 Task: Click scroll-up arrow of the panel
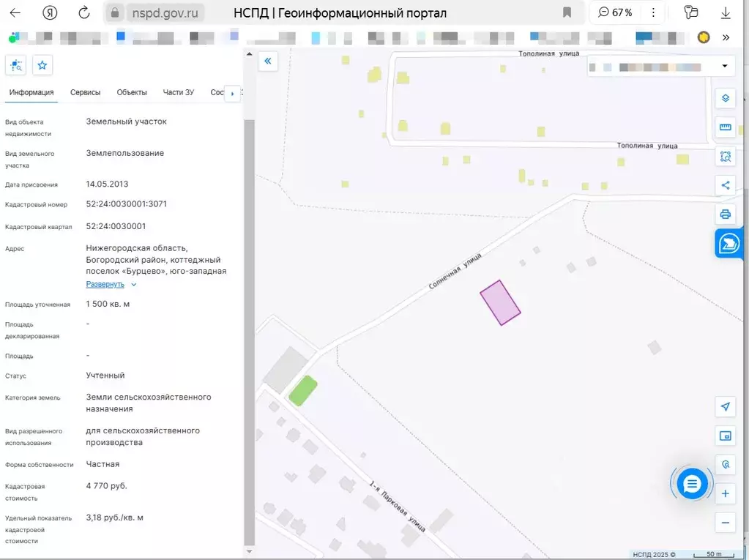pyautogui.click(x=250, y=54)
